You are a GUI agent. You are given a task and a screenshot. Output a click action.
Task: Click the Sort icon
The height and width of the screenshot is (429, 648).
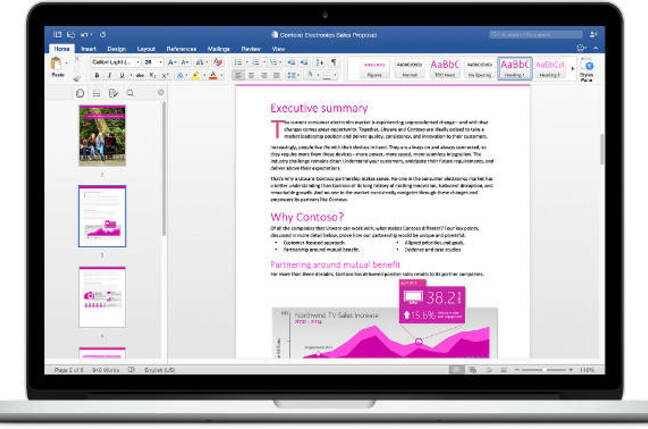319,62
